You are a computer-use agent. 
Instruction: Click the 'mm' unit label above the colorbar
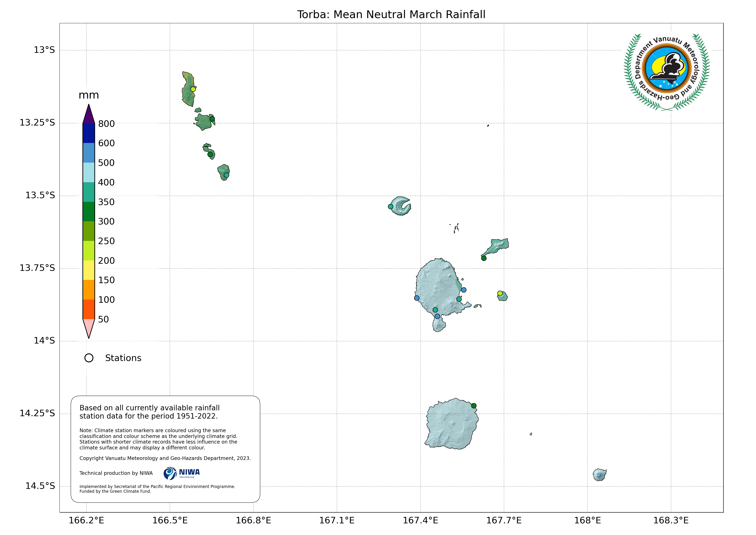click(x=89, y=95)
